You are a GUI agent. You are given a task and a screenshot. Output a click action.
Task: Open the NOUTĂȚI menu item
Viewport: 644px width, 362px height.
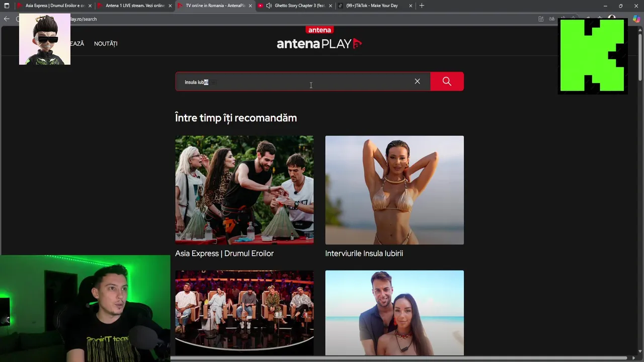[106, 44]
